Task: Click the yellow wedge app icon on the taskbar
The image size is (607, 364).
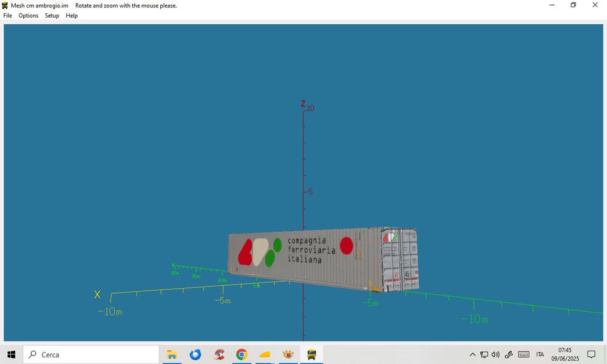Action: click(x=265, y=354)
